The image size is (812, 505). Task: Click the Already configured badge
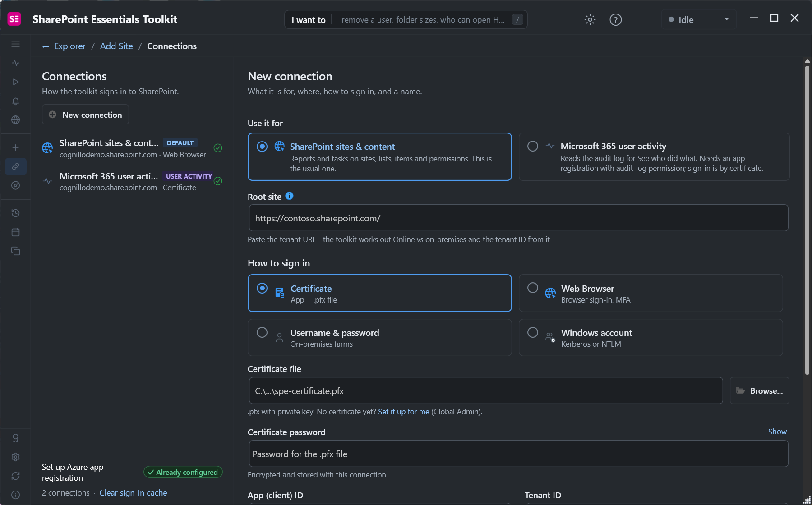(x=183, y=472)
